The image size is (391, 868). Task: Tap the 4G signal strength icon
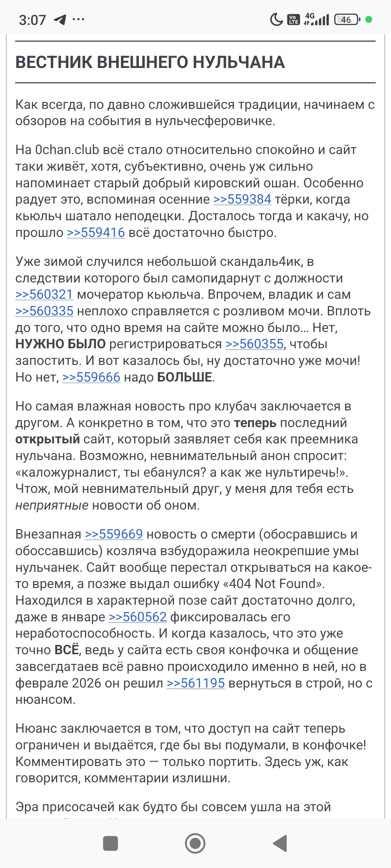click(316, 20)
